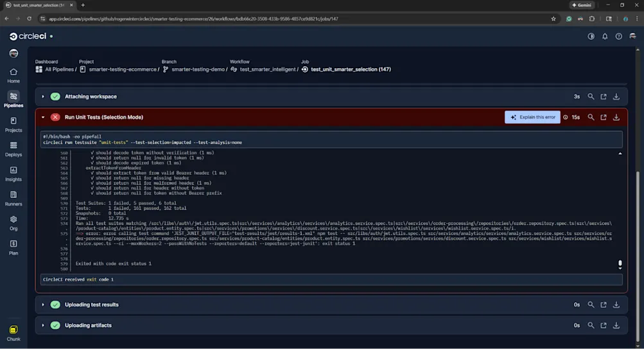This screenshot has width=644, height=349.
Task: Download the Uploading test results log
Action: [x=616, y=305]
